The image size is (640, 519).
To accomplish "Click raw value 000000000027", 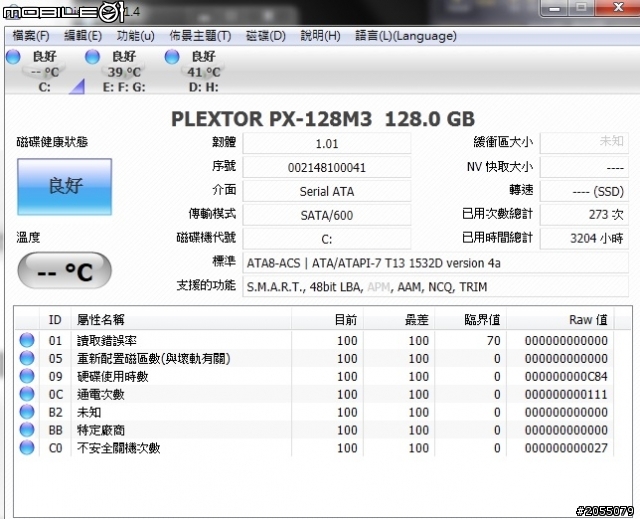I will tap(566, 448).
